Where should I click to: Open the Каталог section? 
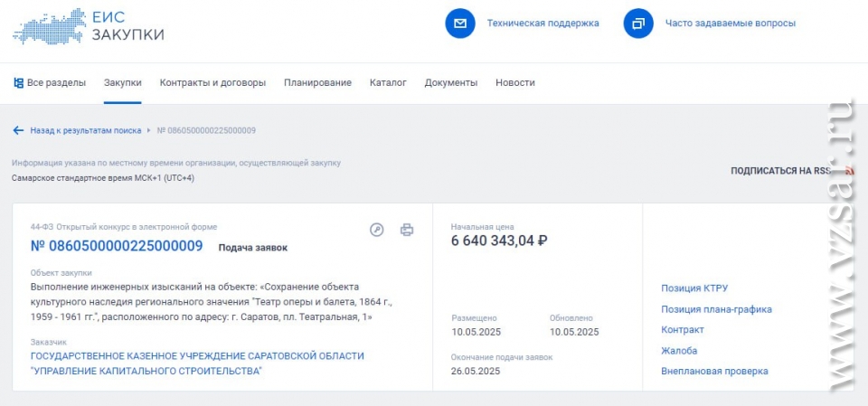click(388, 83)
